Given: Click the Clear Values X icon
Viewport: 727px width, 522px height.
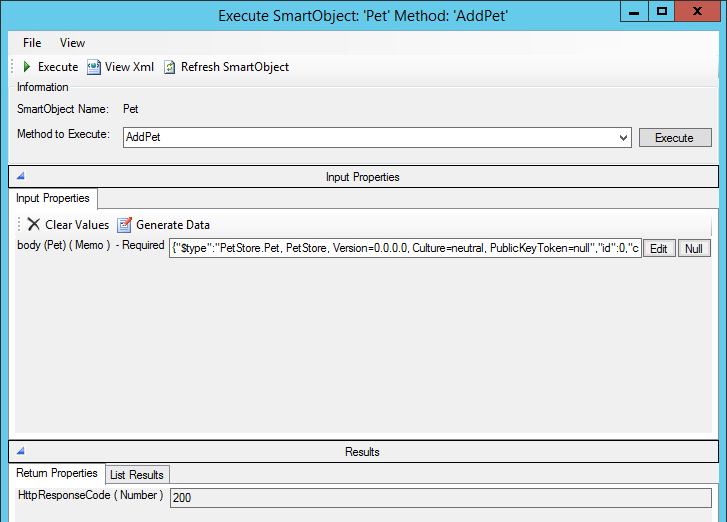Looking at the screenshot, I should [34, 225].
